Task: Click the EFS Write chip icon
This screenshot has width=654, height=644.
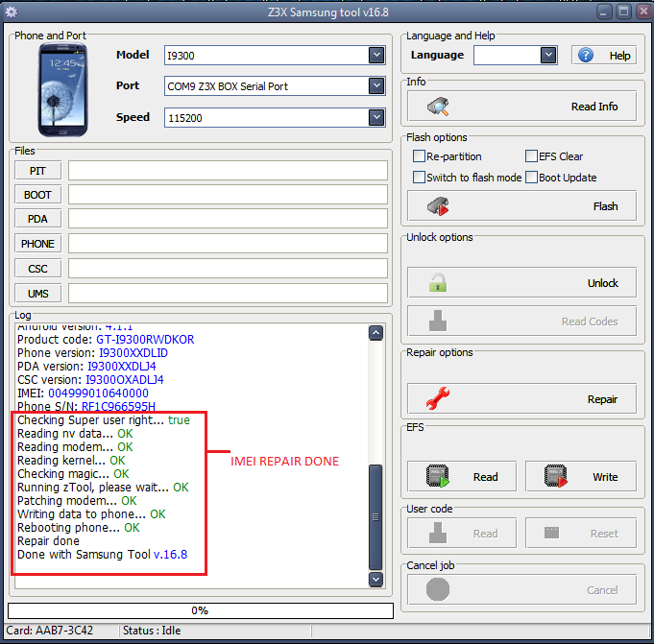Action: coord(556,476)
